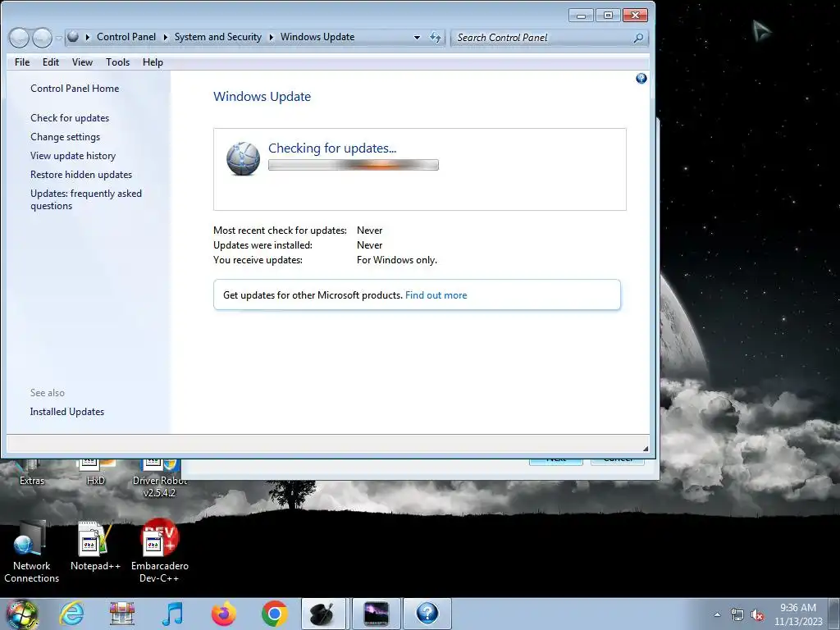Click the Help question mark icon in Windows Update
The image size is (840, 630).
[x=641, y=79]
